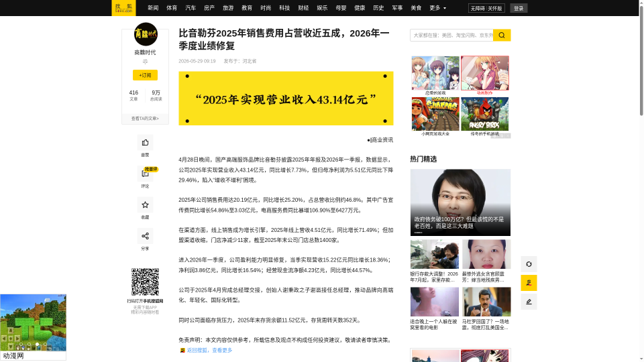Click the 热门精选 section heading

(x=423, y=160)
